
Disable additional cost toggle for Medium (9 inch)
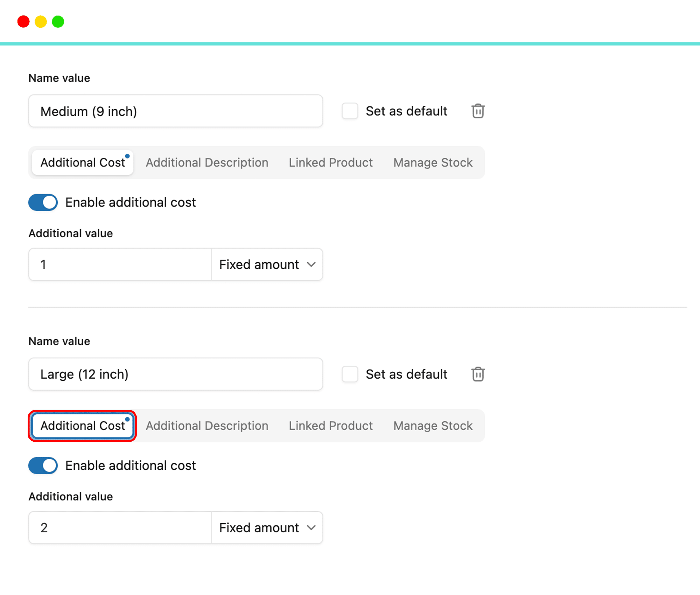[x=43, y=202]
